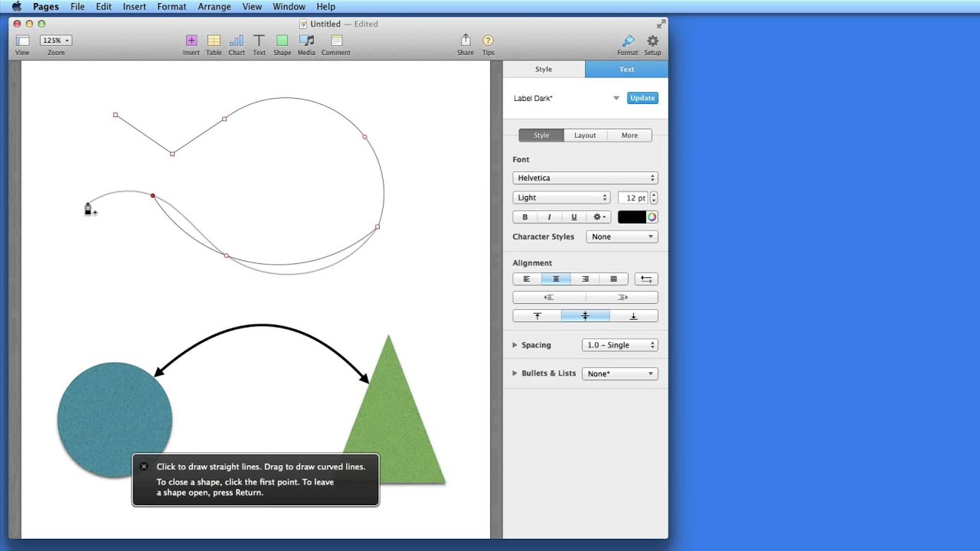This screenshot has width=980, height=551.
Task: Increase the text indent
Action: point(622,298)
